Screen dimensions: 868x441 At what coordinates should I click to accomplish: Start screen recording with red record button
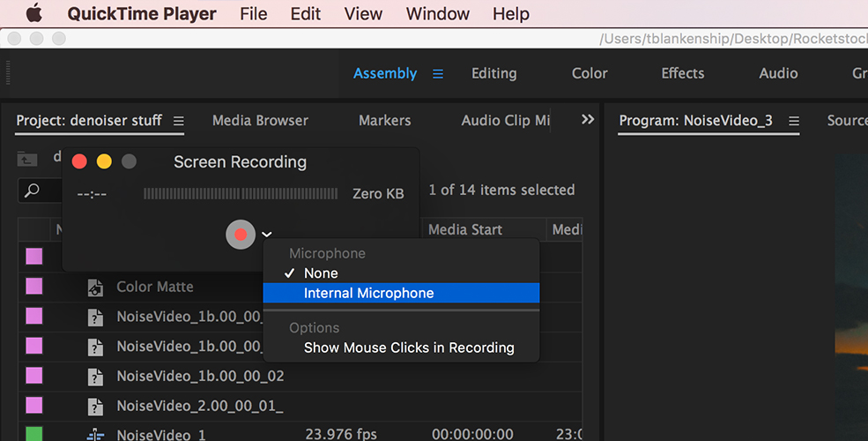click(241, 235)
